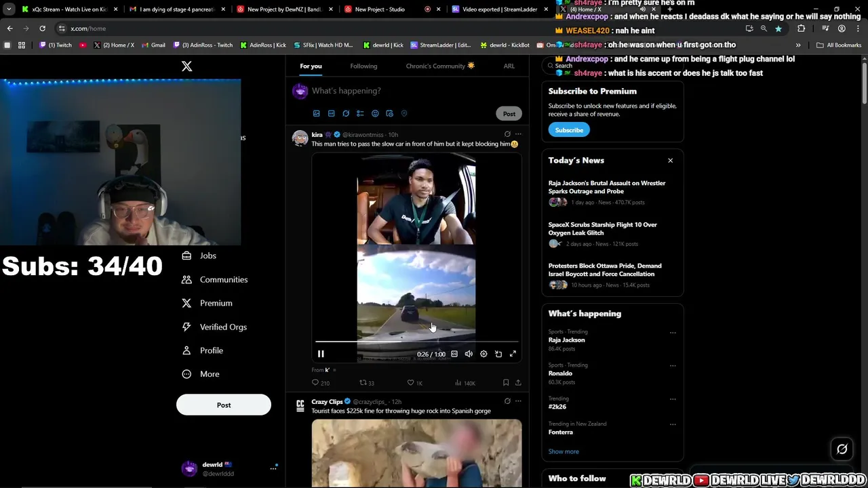
Task: Open more options on kira's post
Action: point(518,134)
